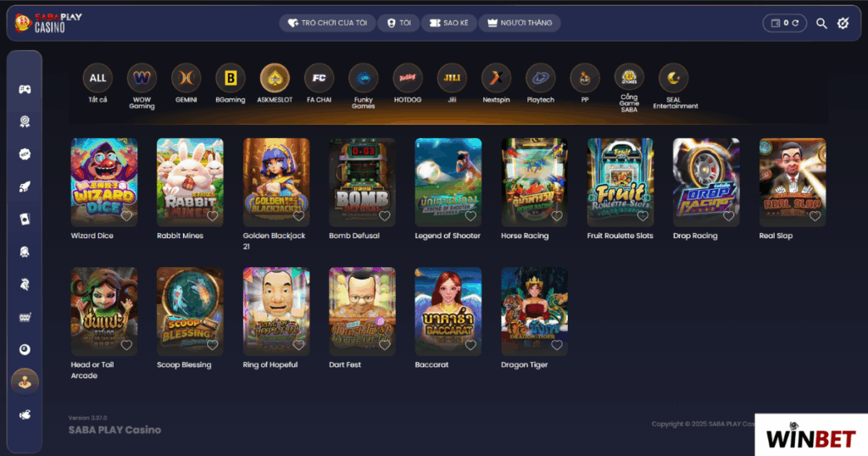This screenshot has width=868, height=456.
Task: Launch the Scoop Blessing thumbnail
Action: pyautogui.click(x=190, y=311)
